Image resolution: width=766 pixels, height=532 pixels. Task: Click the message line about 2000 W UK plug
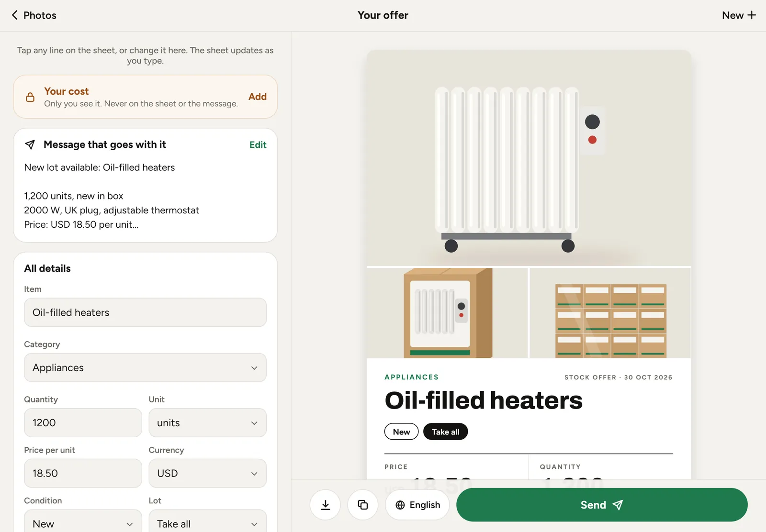(x=112, y=210)
